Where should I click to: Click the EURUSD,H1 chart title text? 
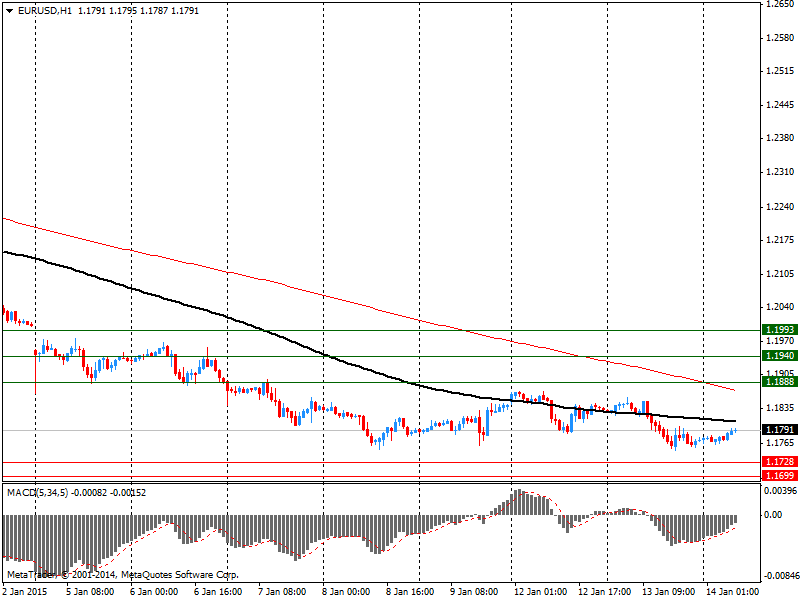click(45, 11)
